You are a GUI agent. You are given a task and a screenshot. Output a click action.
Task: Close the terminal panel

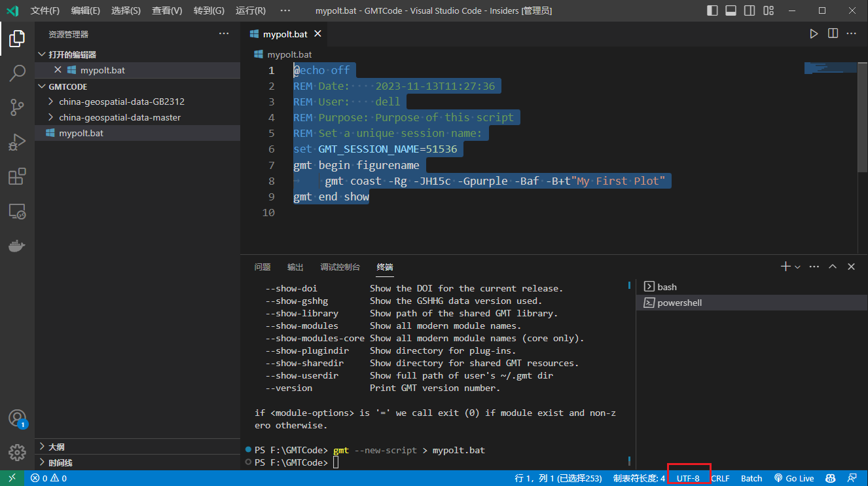point(851,267)
